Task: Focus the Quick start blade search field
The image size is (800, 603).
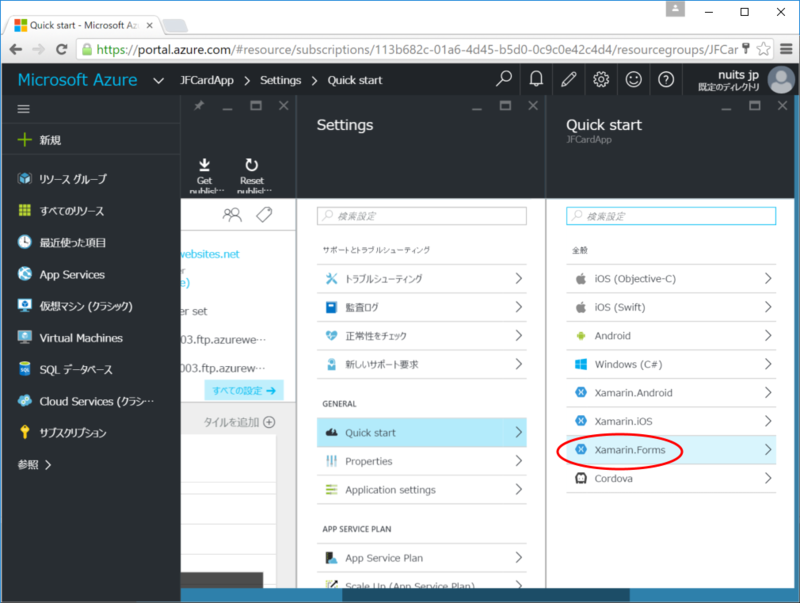Action: tap(671, 216)
